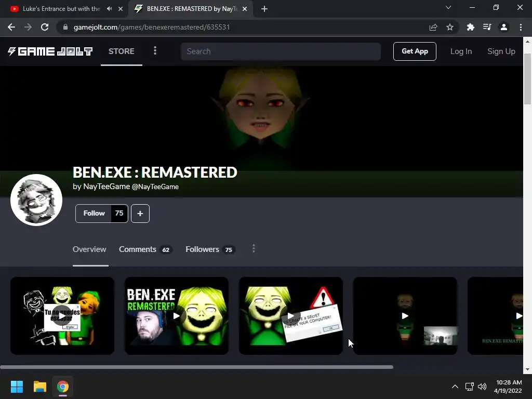Play the secret file warning video thumbnail
This screenshot has height=399, width=532.
tap(291, 316)
